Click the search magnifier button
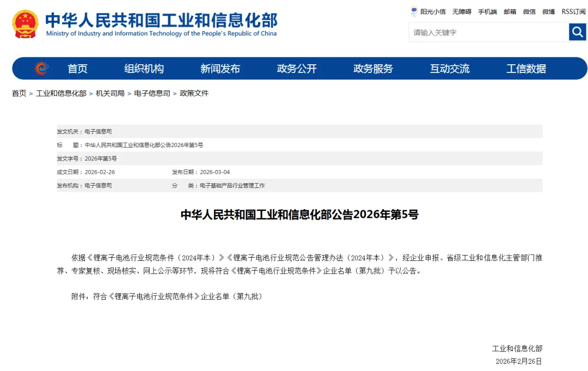588x371 pixels. coord(577,32)
